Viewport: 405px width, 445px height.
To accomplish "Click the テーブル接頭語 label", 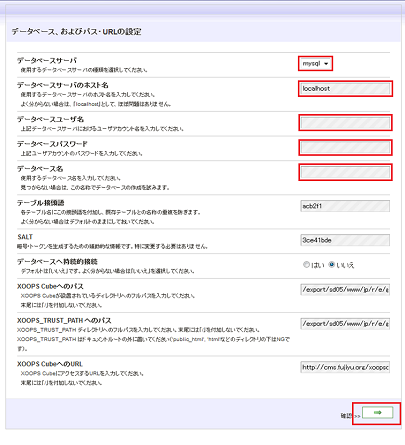I will click(x=41, y=202).
